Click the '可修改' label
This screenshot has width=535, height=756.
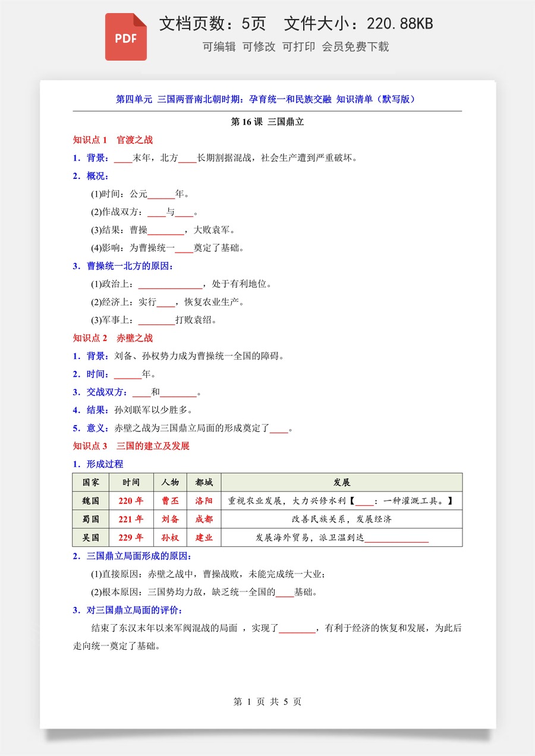[x=259, y=47]
